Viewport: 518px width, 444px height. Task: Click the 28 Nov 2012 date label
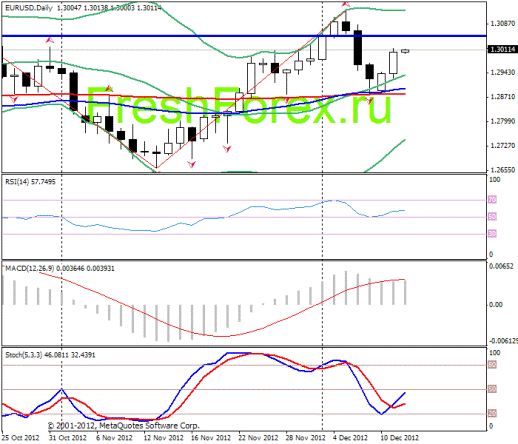point(305,438)
